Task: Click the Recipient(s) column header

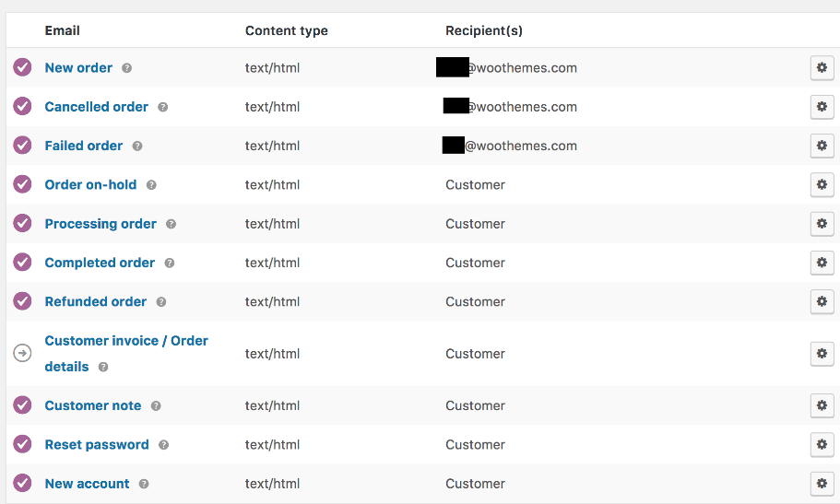Action: [x=484, y=30]
